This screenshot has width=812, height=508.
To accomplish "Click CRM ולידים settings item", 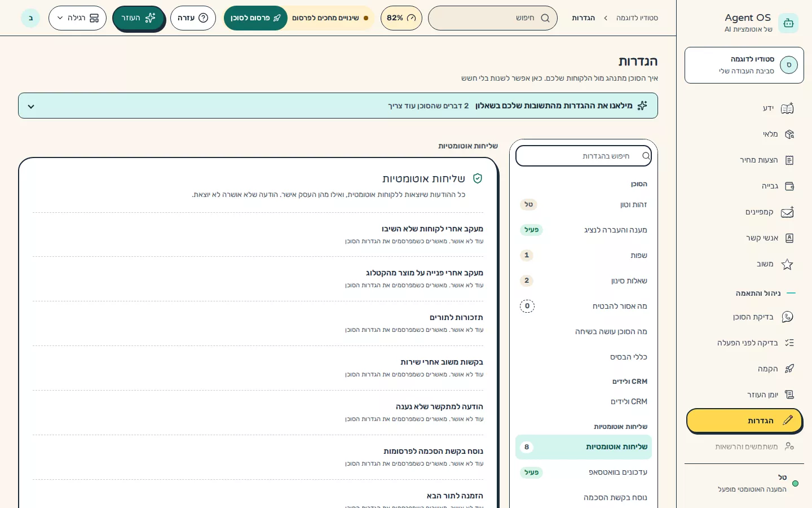I will point(584,402).
